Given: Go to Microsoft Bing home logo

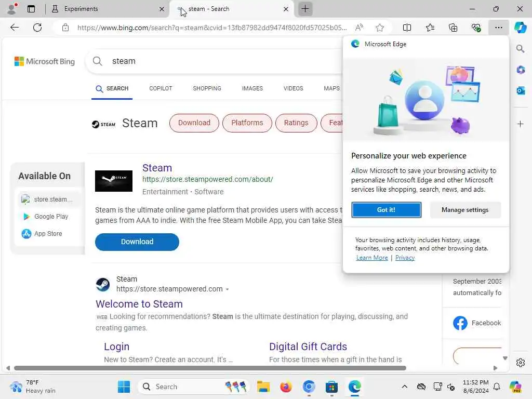Looking at the screenshot, I should [45, 61].
